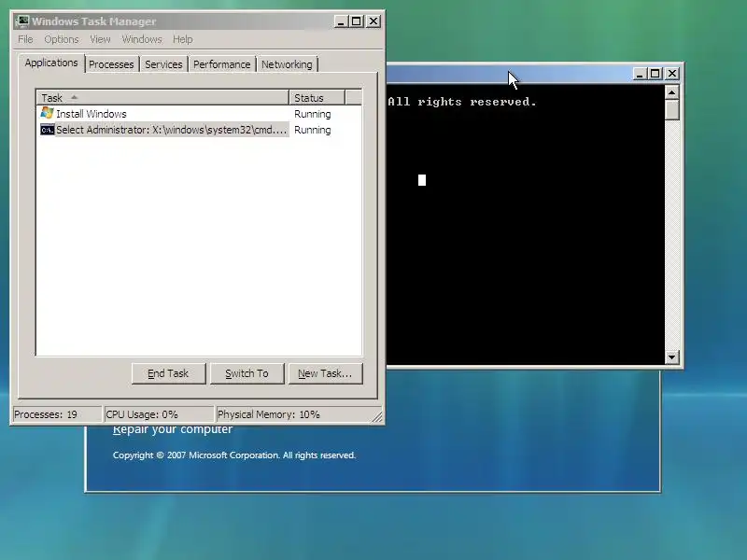Close the Windows Task Manager window
Viewport: 747px width, 560px height.
tap(373, 21)
